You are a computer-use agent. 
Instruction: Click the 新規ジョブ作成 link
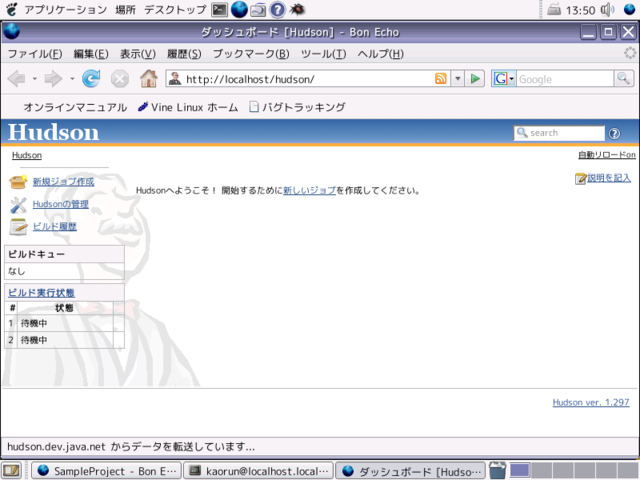pyautogui.click(x=63, y=182)
